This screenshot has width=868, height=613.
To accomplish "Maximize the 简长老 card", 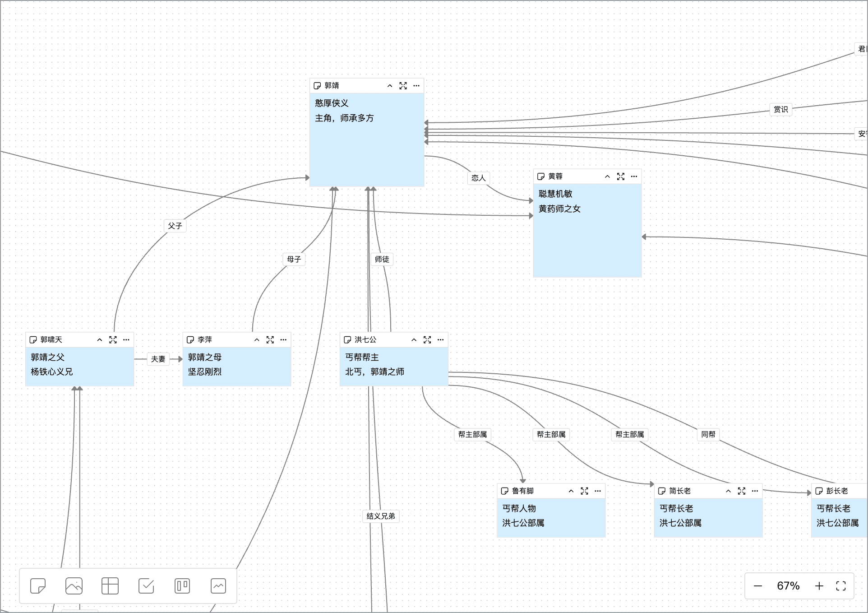I will click(742, 491).
